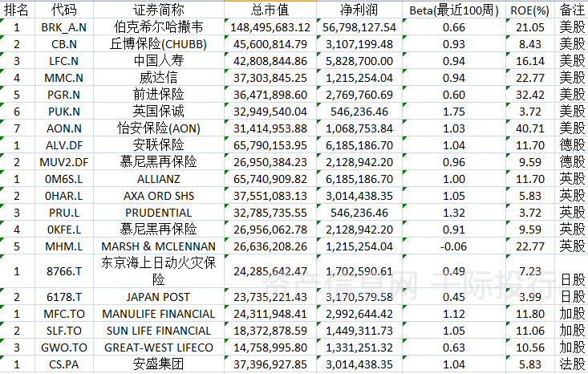Screen dimensions: 588x374
Task: Click the AXA ORD SHS cell
Action: (x=159, y=196)
